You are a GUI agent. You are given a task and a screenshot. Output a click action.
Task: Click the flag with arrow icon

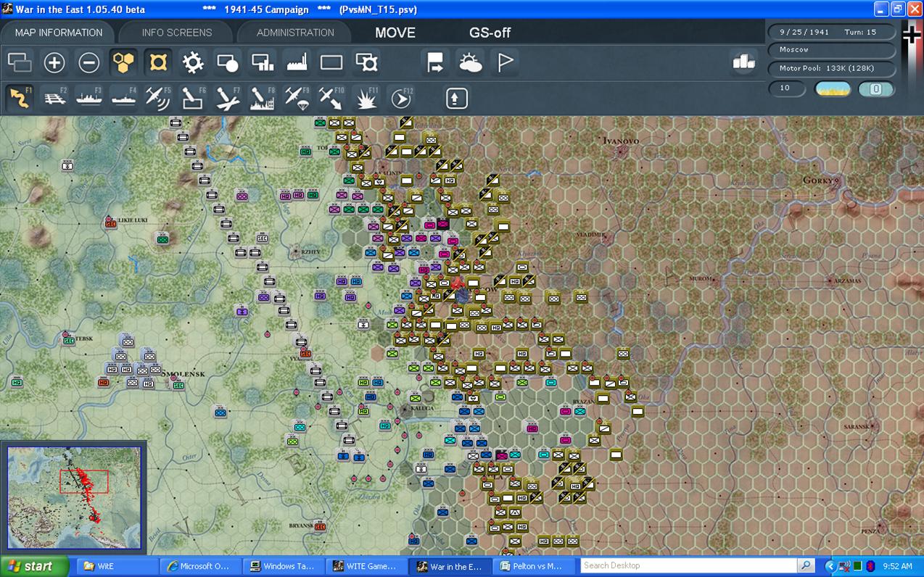coord(436,63)
